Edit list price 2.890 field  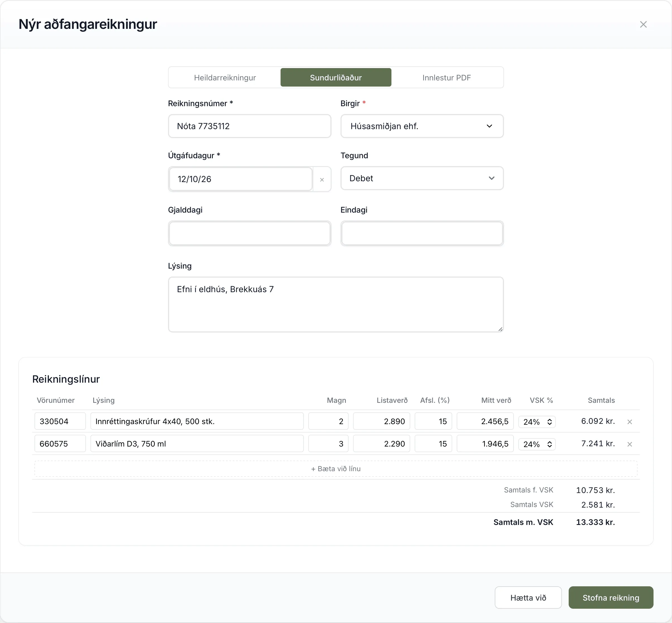(x=381, y=421)
